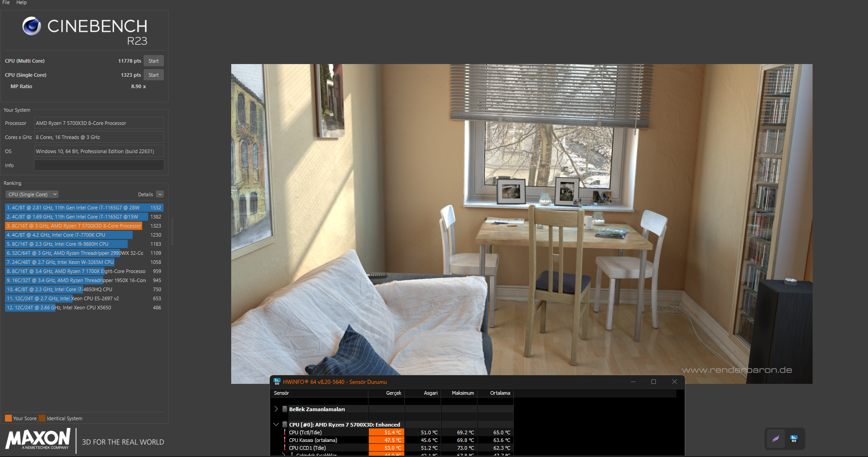Close the HWiNFO sensor window
The width and height of the screenshot is (868, 457).
(675, 382)
